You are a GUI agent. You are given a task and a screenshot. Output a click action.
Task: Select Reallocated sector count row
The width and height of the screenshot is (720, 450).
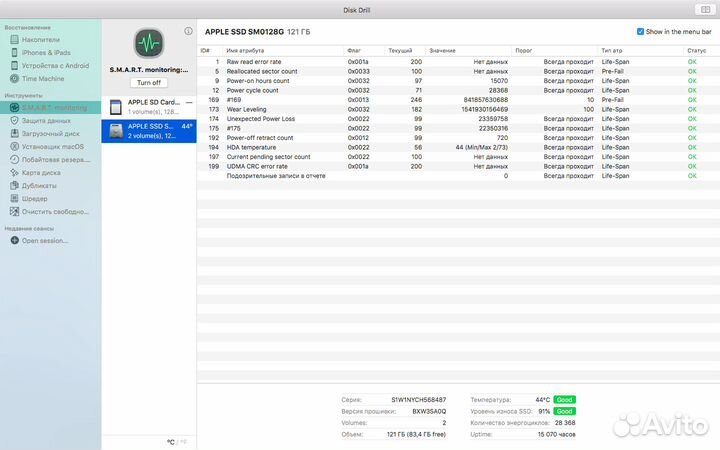458,71
